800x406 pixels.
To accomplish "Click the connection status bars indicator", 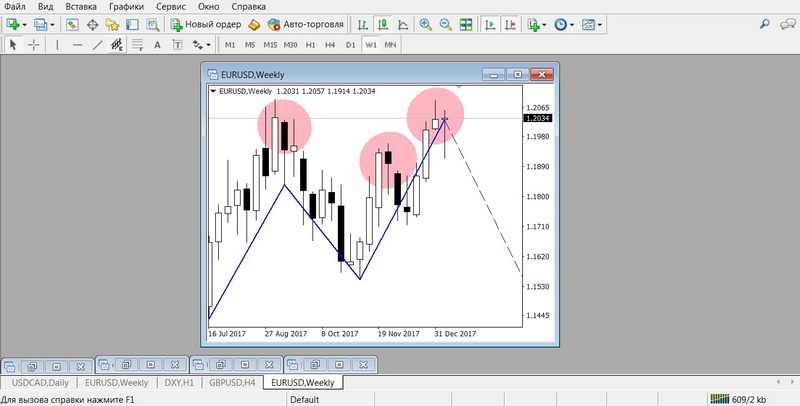I will point(721,399).
